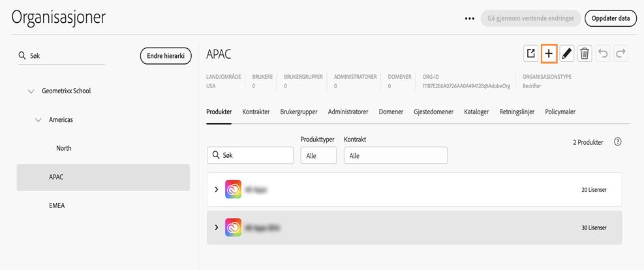Collapse the Americas tree node
Screen dimensions: 644x270
(x=38, y=120)
